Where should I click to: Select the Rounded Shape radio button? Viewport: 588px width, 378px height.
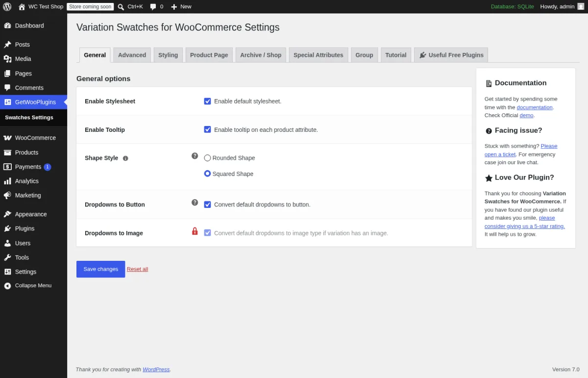coord(208,158)
